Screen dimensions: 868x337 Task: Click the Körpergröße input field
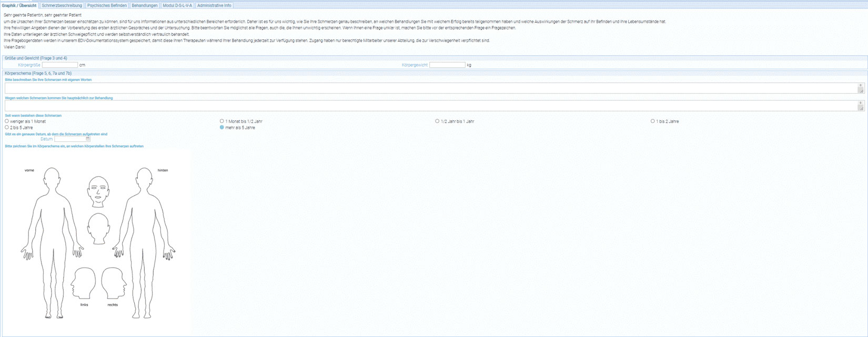(59, 65)
